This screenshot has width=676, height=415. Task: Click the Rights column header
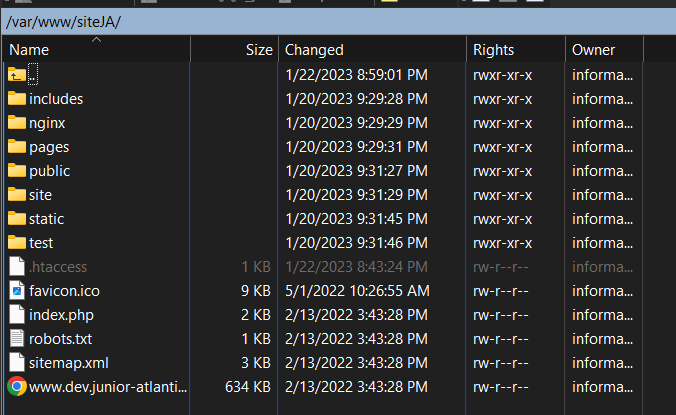(493, 50)
